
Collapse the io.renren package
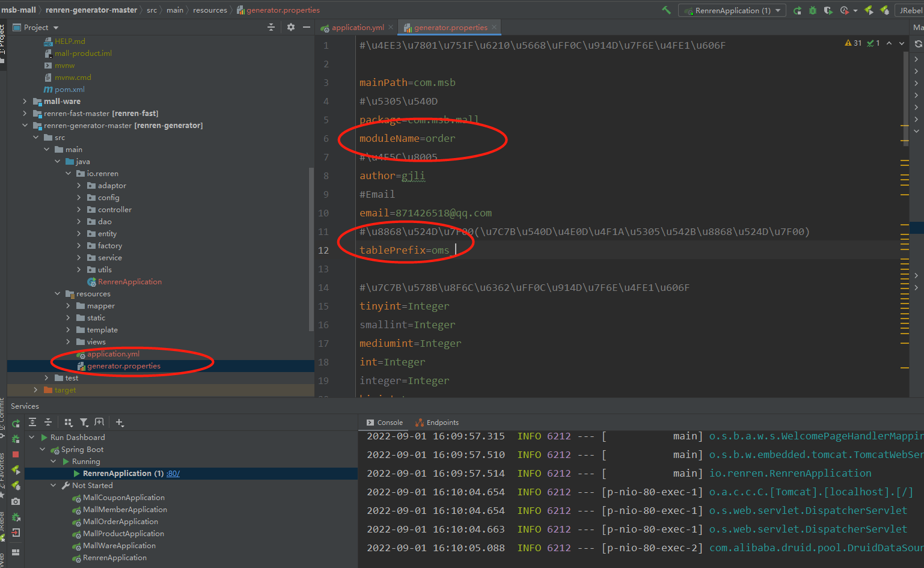point(68,174)
